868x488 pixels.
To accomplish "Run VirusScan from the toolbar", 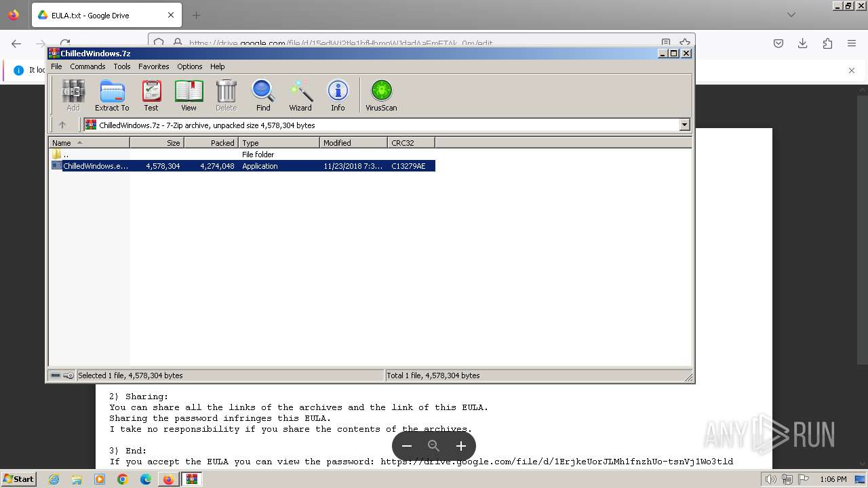I will (381, 95).
